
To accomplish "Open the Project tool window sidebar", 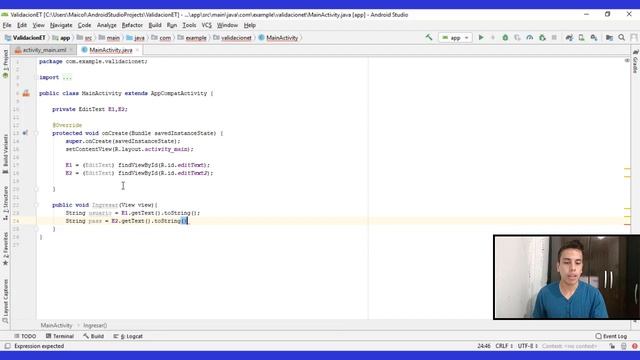I will pos(5,64).
